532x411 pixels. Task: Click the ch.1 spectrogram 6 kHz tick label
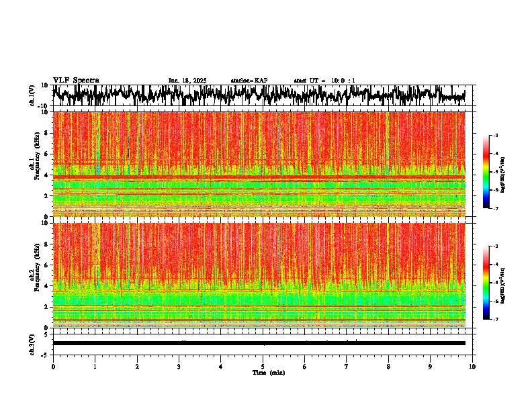[46, 154]
